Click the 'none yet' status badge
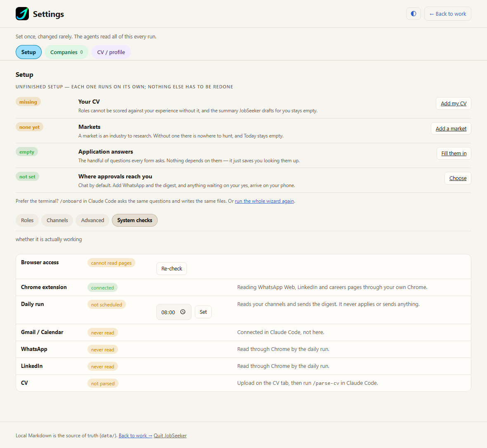The width and height of the screenshot is (487, 448). tap(29, 127)
